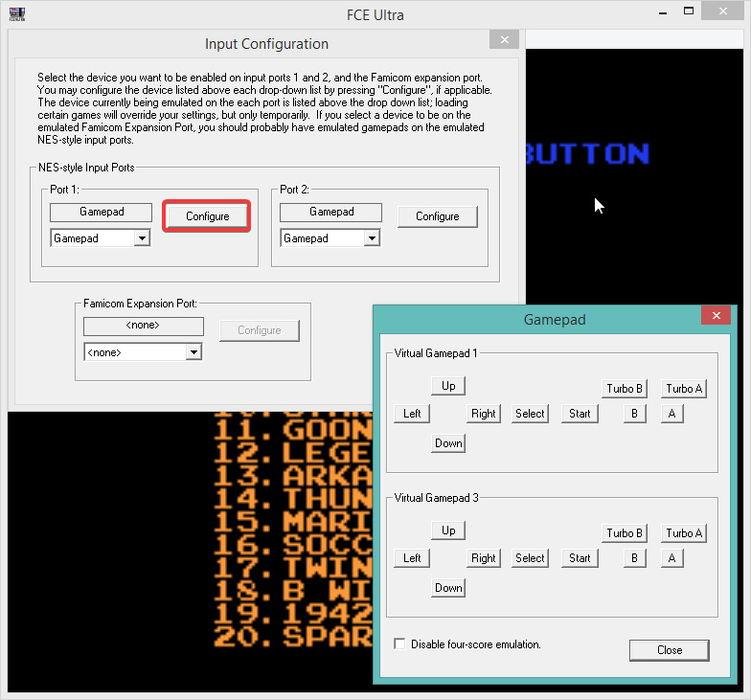Click game list entry 20. SPAR
Image resolution: width=751 pixels, height=700 pixels.
[293, 636]
